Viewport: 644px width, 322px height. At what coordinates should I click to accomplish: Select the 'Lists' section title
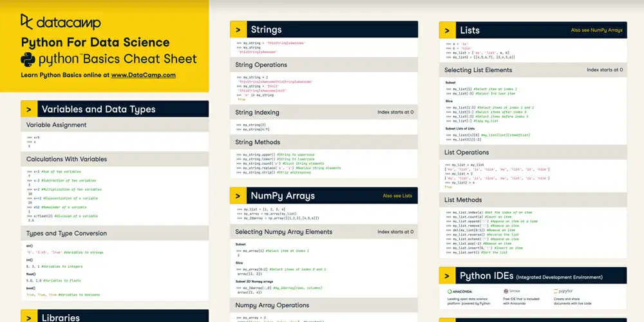(x=470, y=30)
